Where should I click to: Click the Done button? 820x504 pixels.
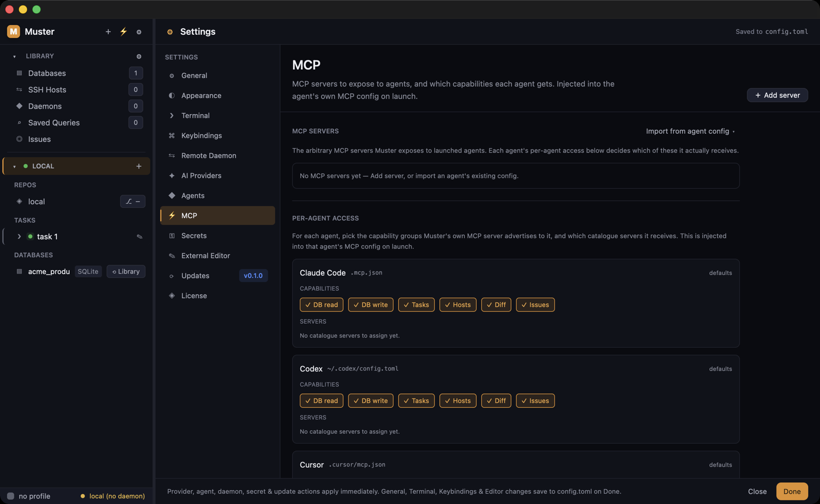(792, 491)
